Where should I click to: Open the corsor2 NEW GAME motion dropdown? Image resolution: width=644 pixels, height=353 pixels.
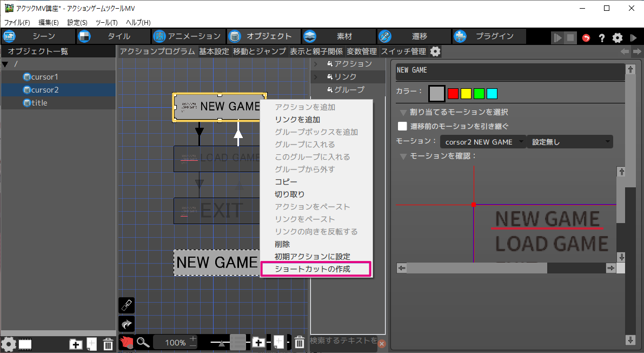point(483,142)
